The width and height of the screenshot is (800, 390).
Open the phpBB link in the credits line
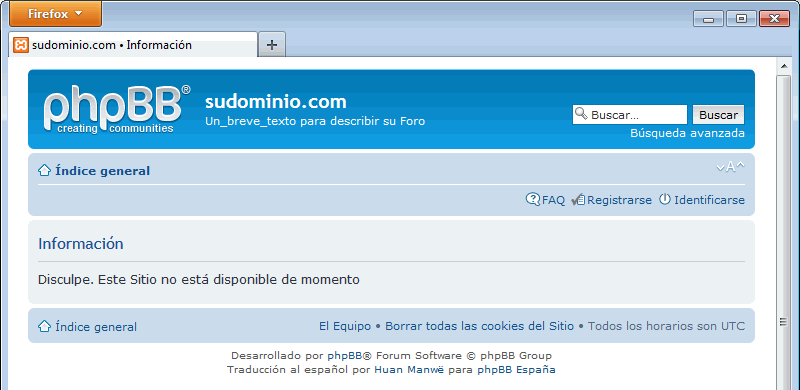(344, 356)
